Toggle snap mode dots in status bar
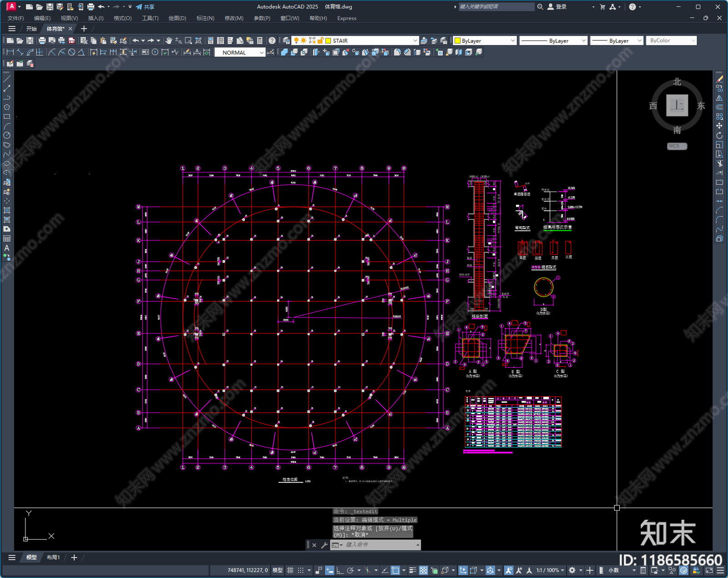728x578 pixels. click(x=301, y=570)
